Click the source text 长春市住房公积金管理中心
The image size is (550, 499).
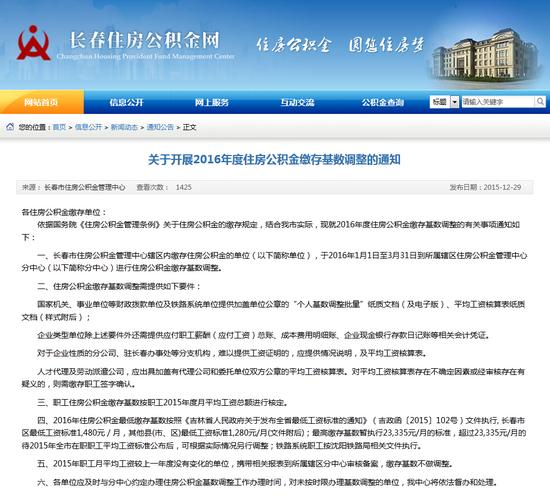[85, 187]
